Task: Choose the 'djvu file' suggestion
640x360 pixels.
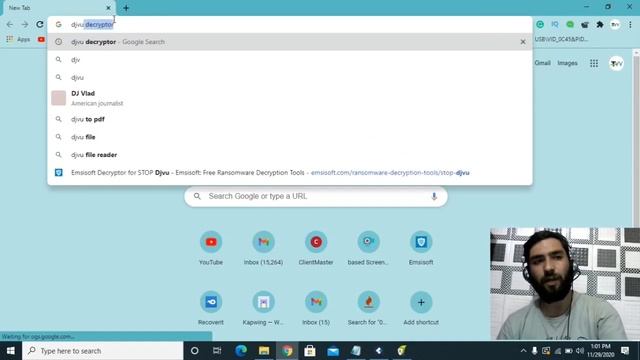Action: pyautogui.click(x=290, y=137)
